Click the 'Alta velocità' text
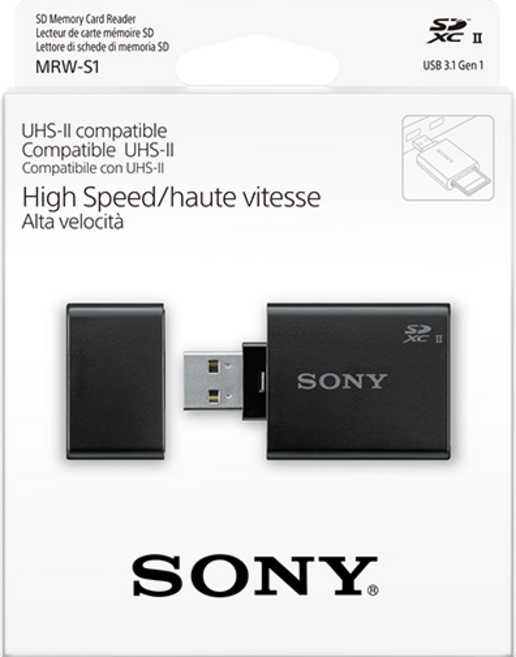 [x=73, y=222]
